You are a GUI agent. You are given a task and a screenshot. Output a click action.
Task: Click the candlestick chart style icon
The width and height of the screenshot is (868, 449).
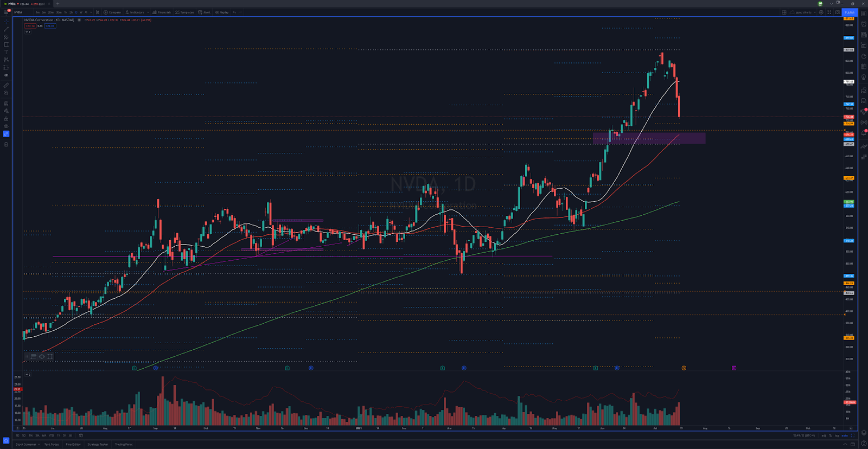[98, 12]
